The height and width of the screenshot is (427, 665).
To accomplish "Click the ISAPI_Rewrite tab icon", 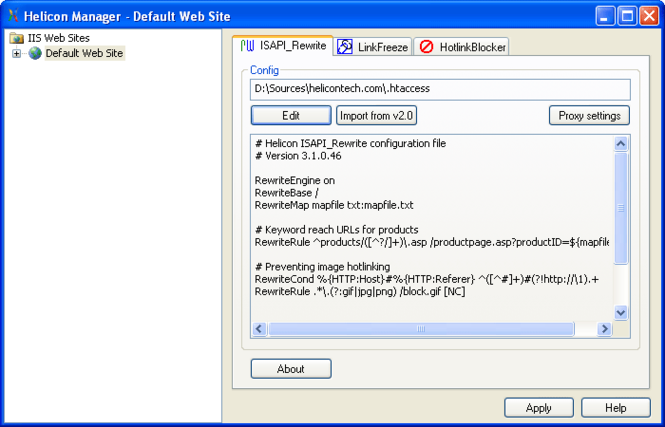I will tap(247, 45).
